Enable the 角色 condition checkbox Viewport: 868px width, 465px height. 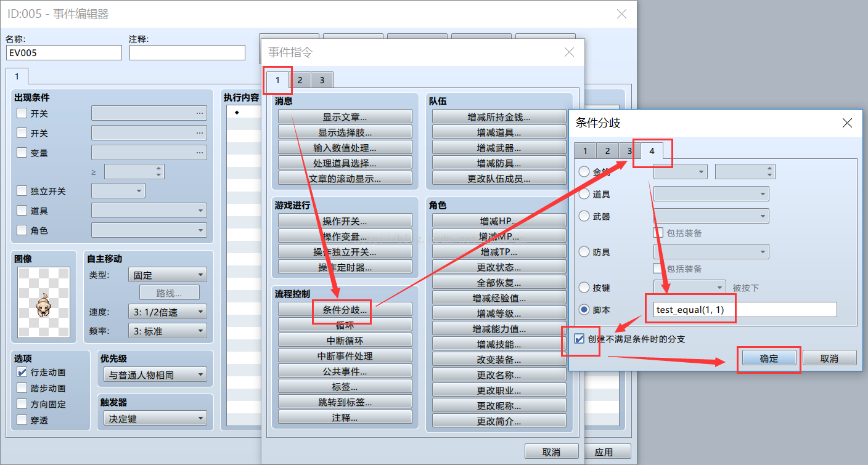[x=22, y=230]
